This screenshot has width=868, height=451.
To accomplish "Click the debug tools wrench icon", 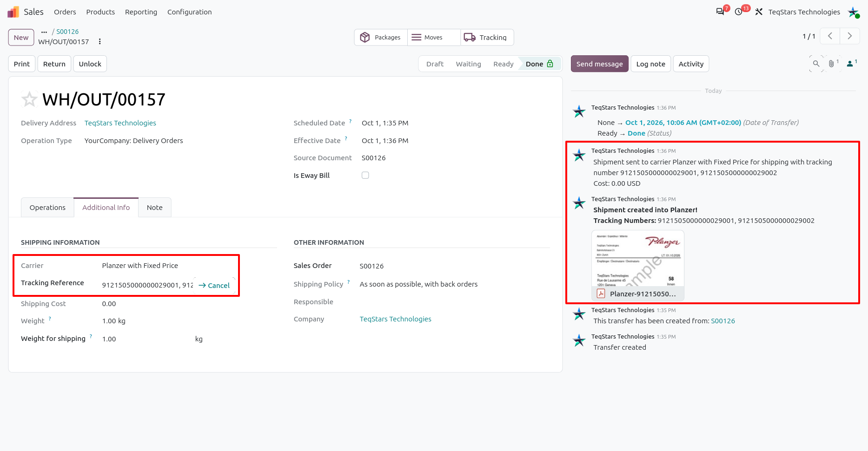I will pos(759,12).
